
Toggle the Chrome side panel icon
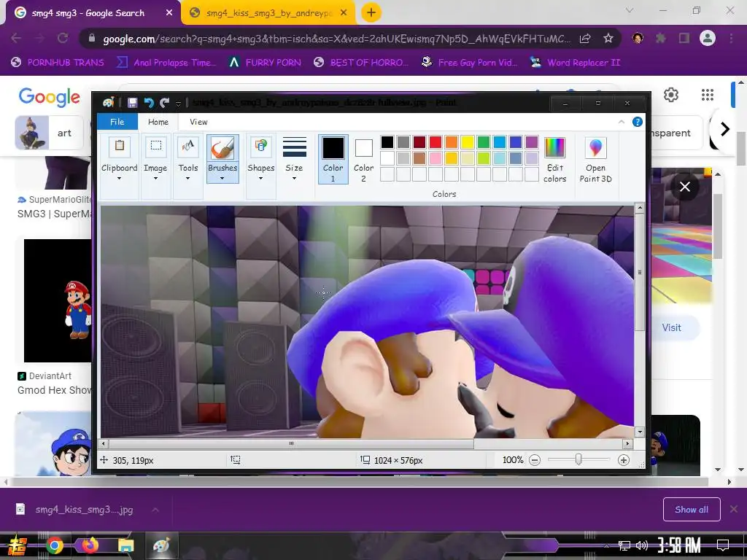pyautogui.click(x=684, y=38)
